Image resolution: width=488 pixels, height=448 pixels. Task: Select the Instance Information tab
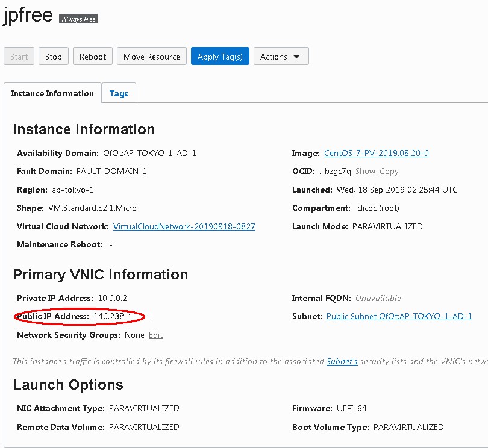pyautogui.click(x=52, y=93)
